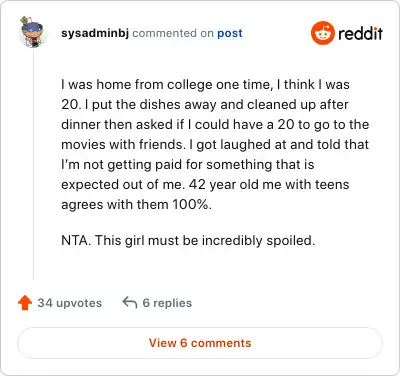Click the line starting "expected out of me"
Image resolution: width=400 pixels, height=376 pixels.
click(205, 184)
